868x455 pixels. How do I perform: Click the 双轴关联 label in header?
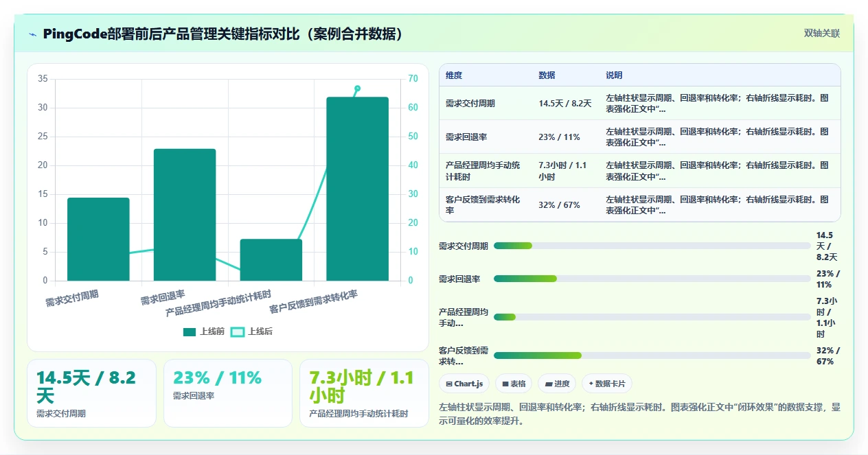(822, 34)
